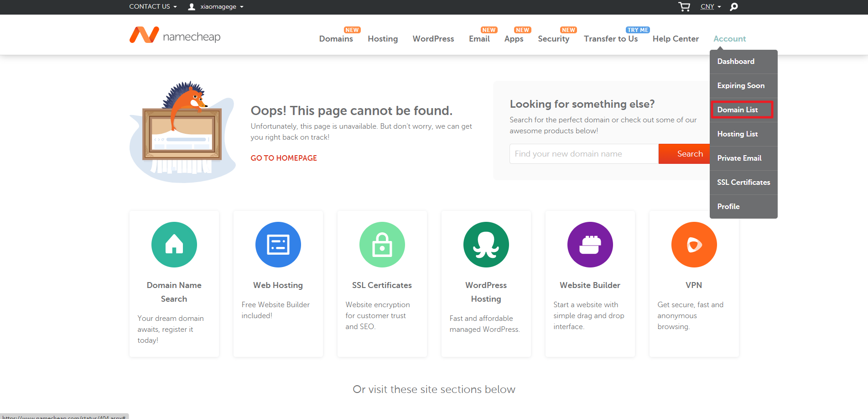Click the Account menu
Viewport: 868px width, 419px height.
pyautogui.click(x=730, y=39)
